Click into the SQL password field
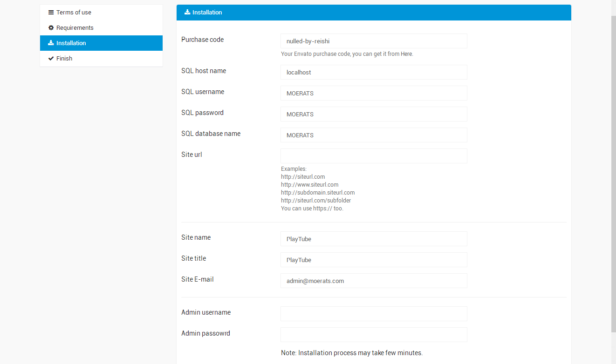This screenshot has width=616, height=364. click(x=374, y=114)
